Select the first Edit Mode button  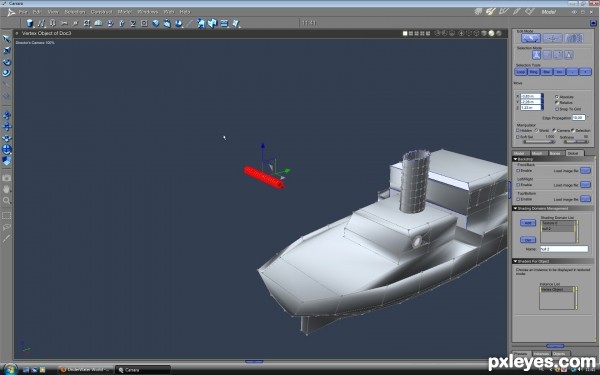coord(531,38)
